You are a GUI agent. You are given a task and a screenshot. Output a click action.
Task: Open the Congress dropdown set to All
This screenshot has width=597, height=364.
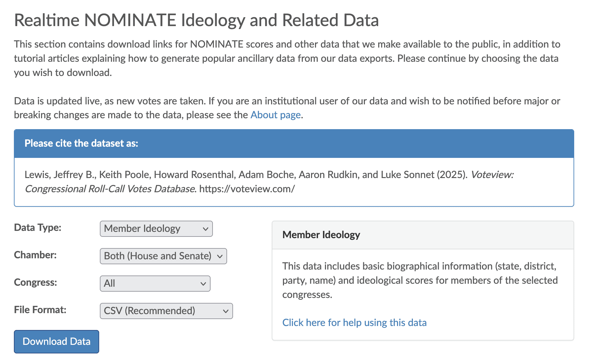click(x=155, y=283)
